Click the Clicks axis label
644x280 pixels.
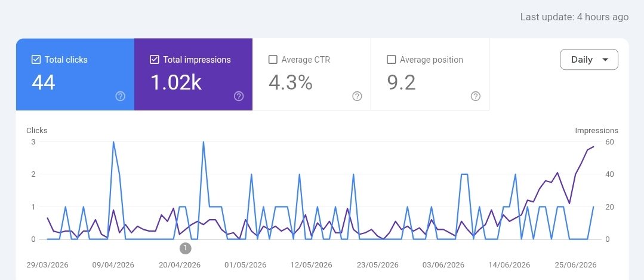click(37, 131)
